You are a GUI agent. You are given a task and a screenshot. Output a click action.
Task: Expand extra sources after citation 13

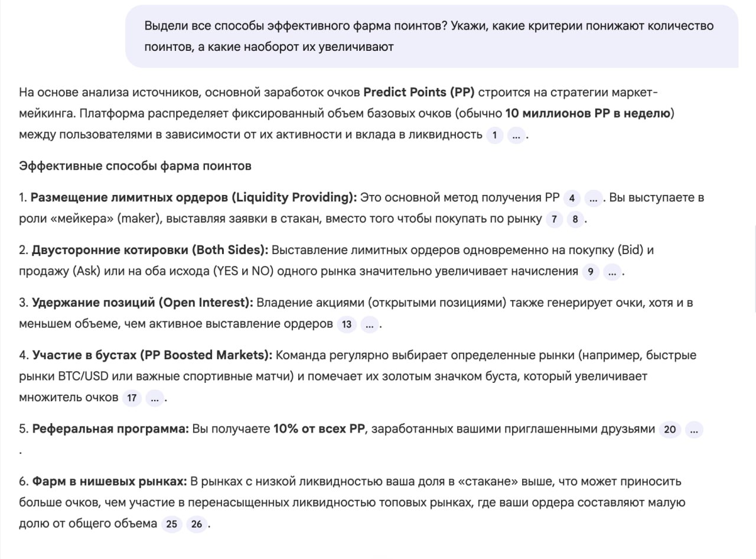[369, 324]
